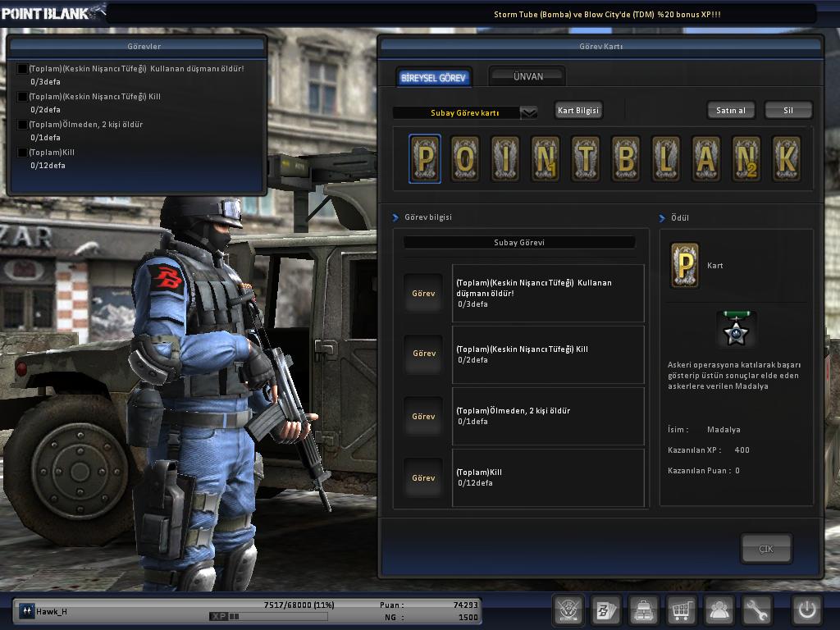Switch to the ÜNVAN tab
The height and width of the screenshot is (630, 840).
tap(527, 76)
